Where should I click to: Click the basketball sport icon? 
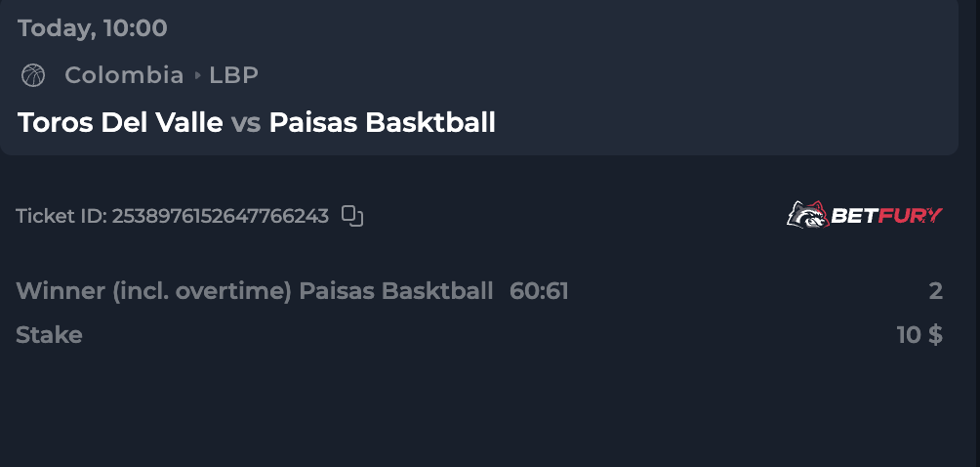tap(33, 75)
